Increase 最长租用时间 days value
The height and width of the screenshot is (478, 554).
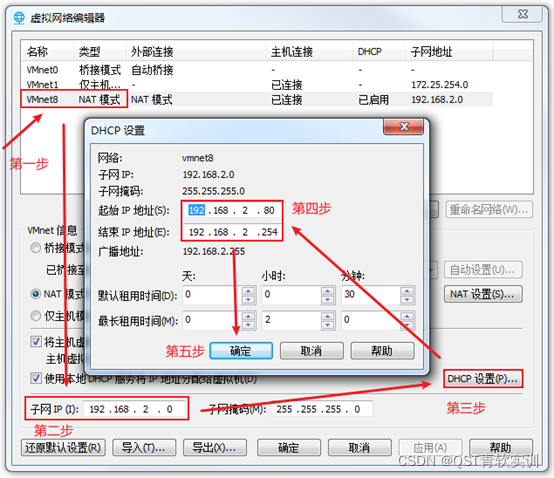(x=248, y=316)
